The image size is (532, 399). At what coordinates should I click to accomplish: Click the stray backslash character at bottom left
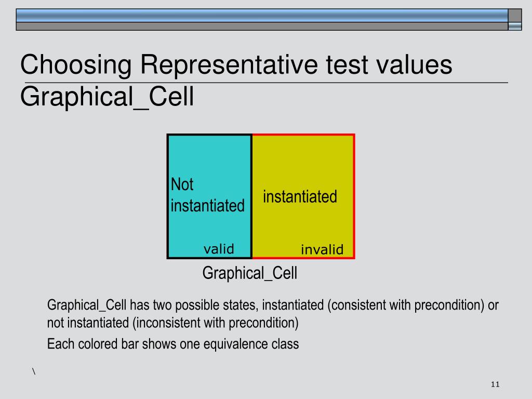[x=34, y=371]
